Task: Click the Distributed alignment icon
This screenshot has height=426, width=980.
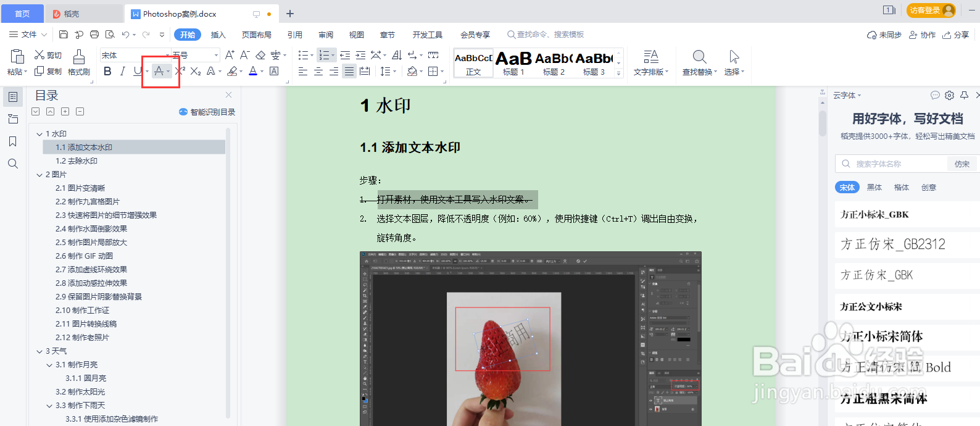Action: [365, 72]
